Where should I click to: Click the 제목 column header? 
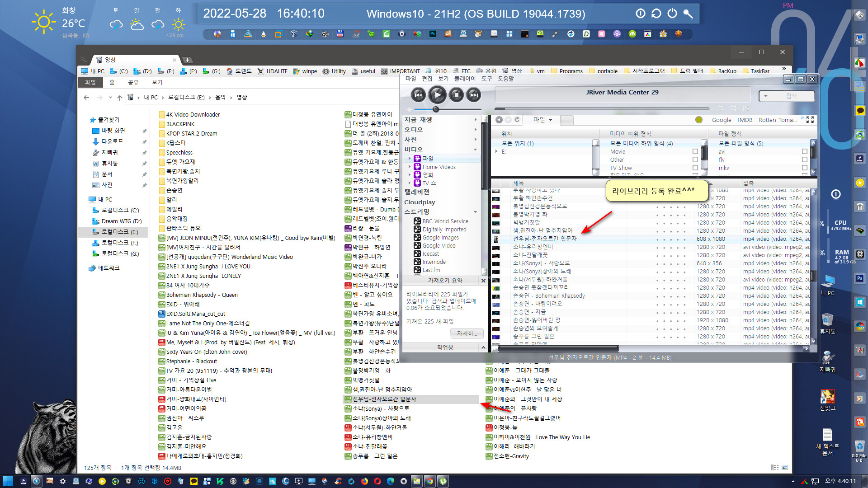coord(518,183)
